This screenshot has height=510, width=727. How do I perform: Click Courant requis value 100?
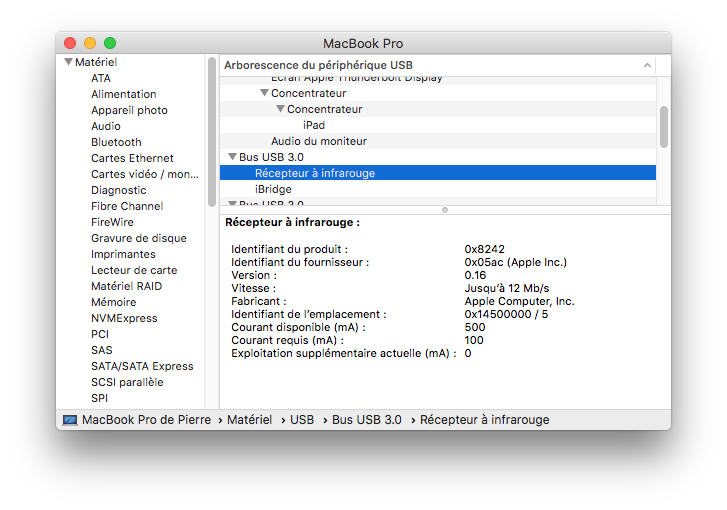[474, 340]
